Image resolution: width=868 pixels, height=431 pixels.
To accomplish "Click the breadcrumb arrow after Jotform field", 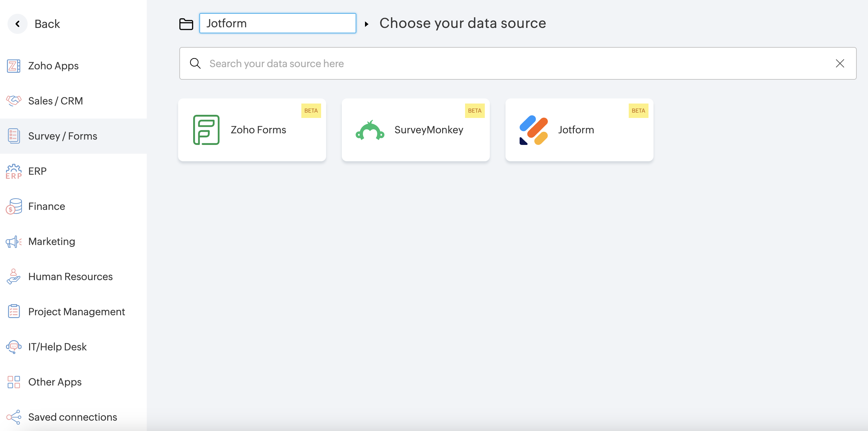I will (366, 24).
